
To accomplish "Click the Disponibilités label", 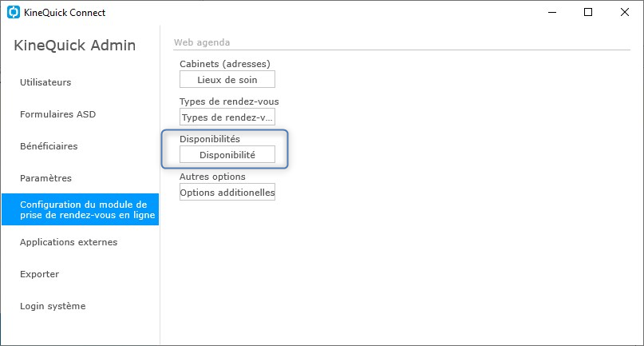I will (209, 139).
